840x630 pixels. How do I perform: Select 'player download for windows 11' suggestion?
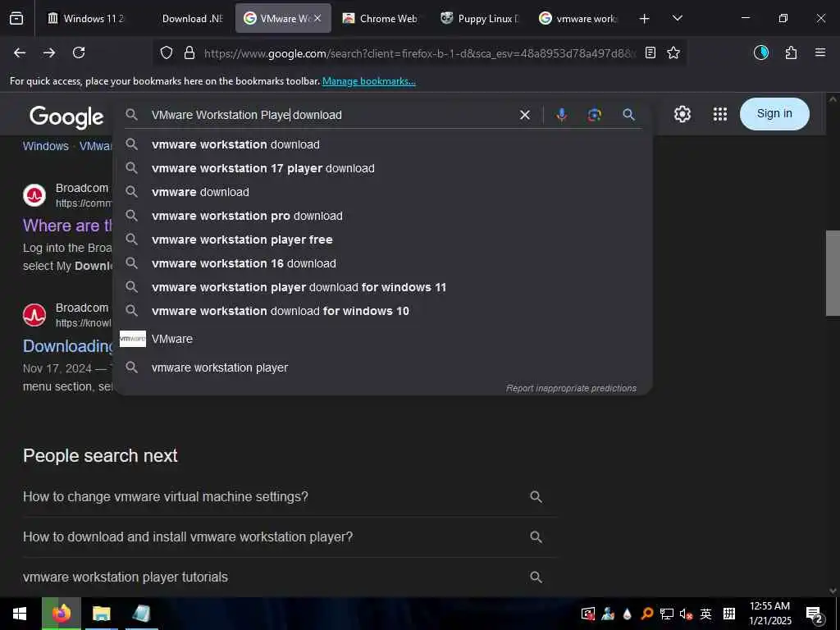[x=382, y=287]
